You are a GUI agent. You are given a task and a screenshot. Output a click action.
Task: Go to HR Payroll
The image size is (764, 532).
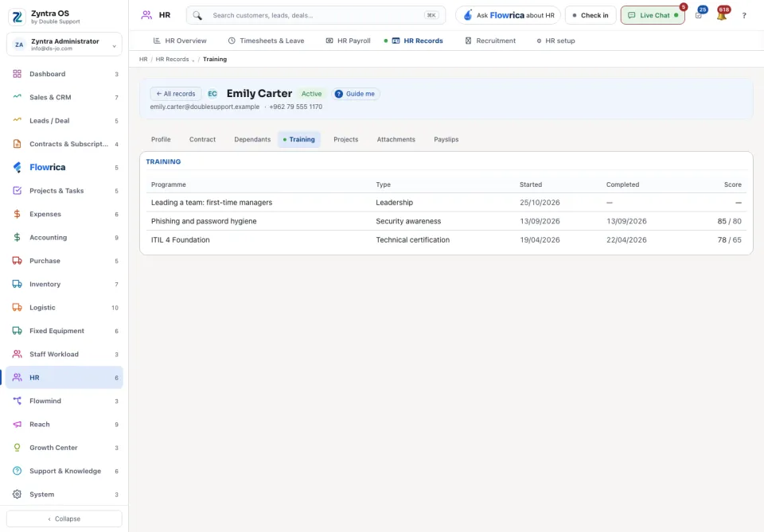tap(348, 41)
